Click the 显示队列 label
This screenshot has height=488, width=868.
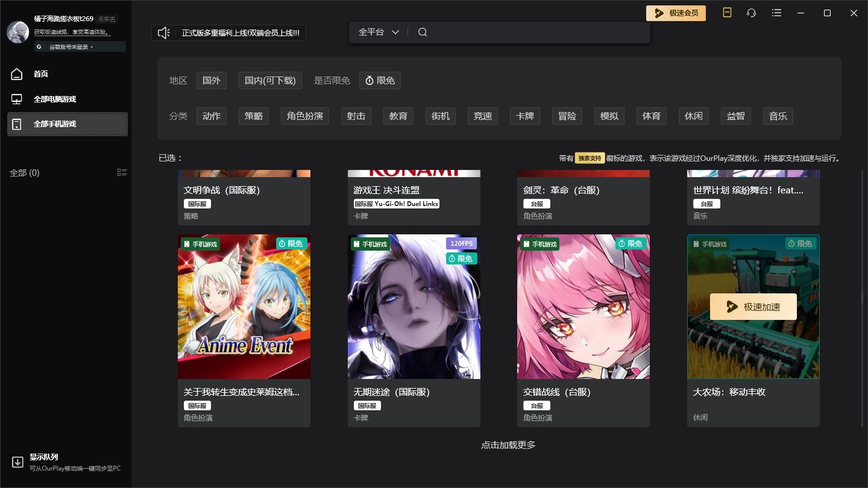click(x=44, y=457)
